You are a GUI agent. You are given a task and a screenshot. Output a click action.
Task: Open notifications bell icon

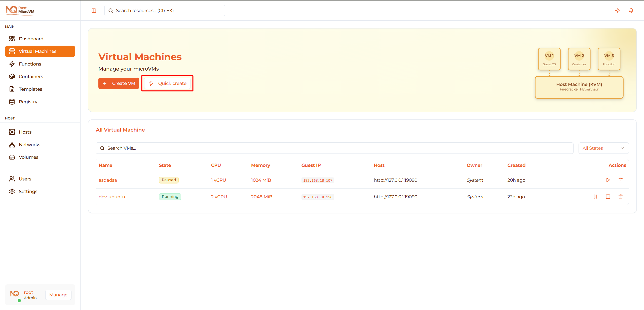tap(631, 11)
